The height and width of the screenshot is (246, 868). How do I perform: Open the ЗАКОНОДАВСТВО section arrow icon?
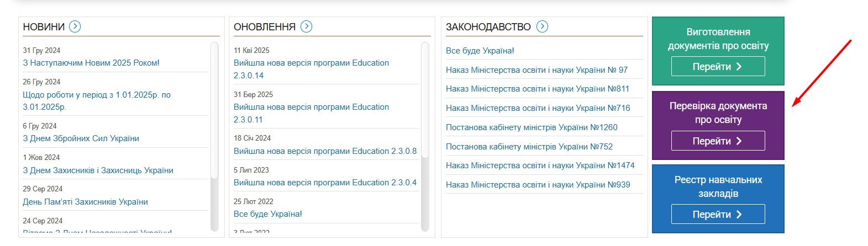(542, 26)
